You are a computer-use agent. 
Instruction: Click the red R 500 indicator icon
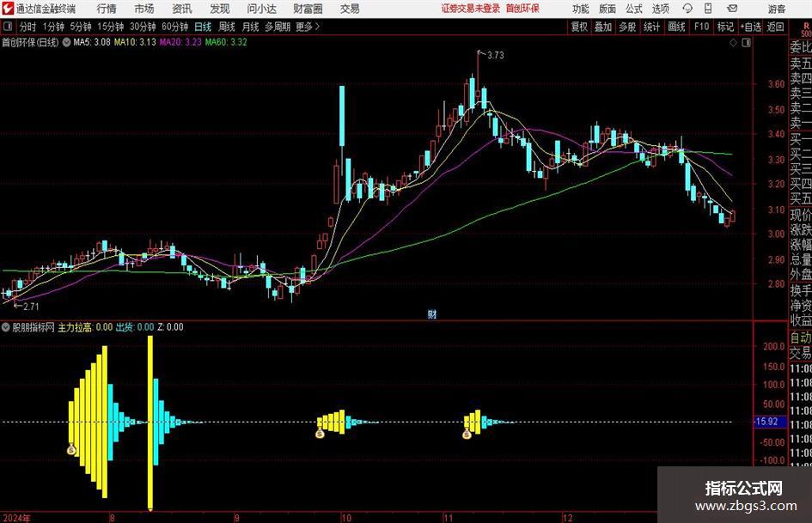(806, 29)
